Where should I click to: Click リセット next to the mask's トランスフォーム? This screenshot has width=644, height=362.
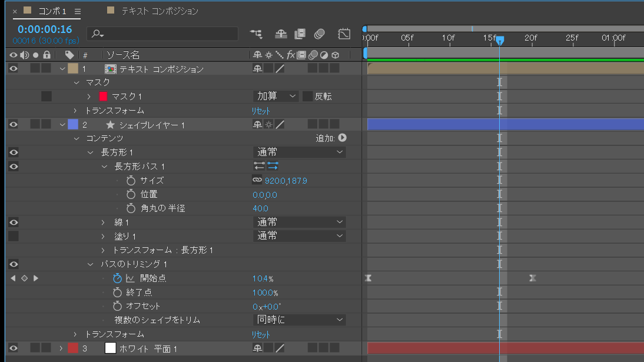point(261,111)
